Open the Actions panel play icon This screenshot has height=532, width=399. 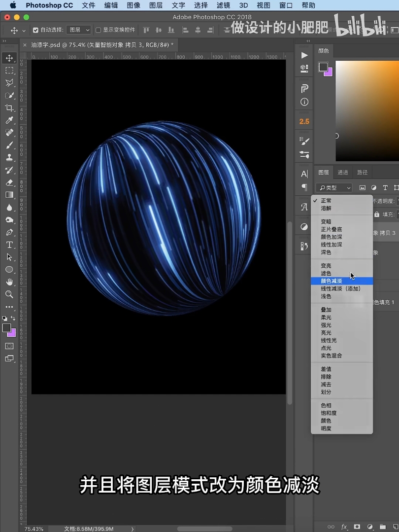pyautogui.click(x=304, y=55)
